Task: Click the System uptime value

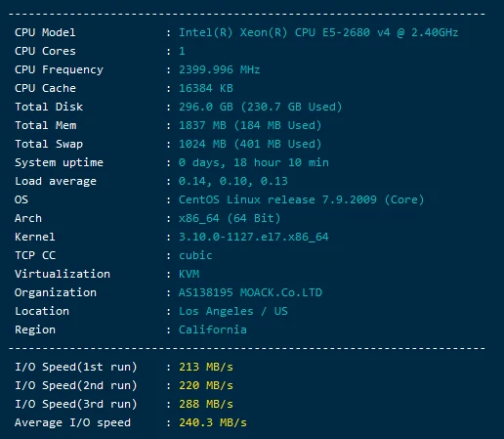Action: pyautogui.click(x=254, y=162)
